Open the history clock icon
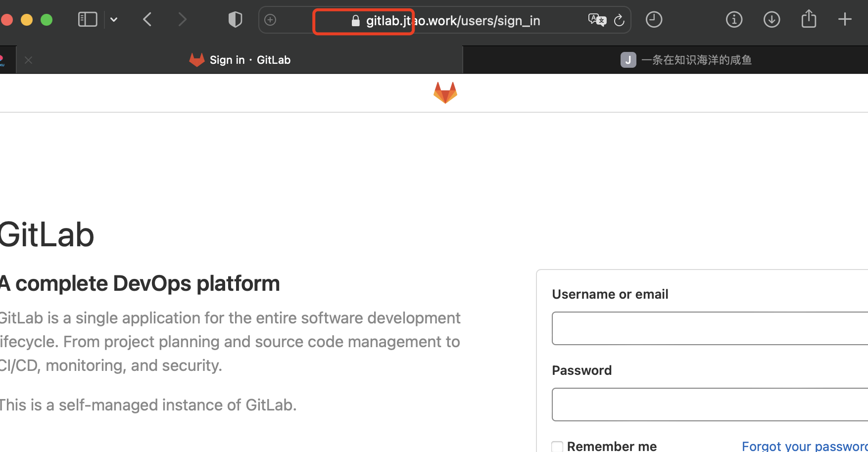 [654, 20]
